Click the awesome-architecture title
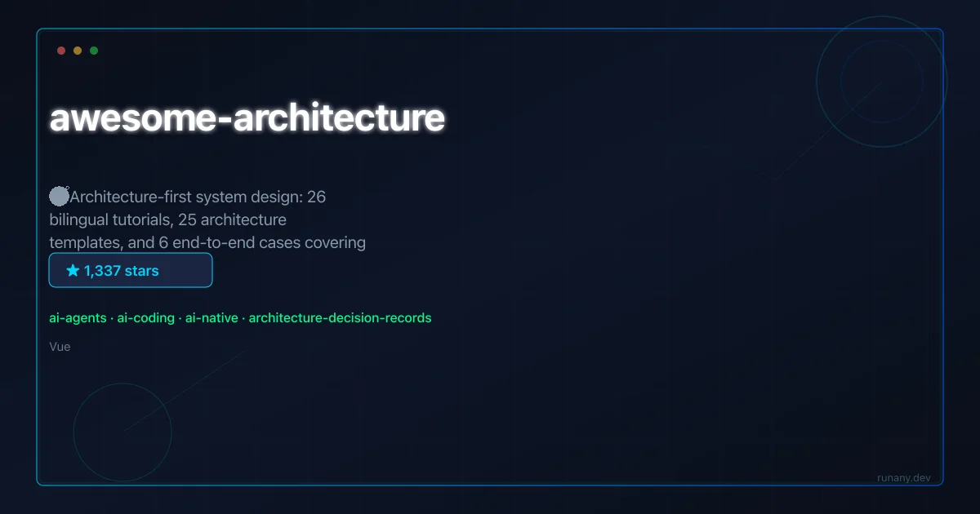 click(247, 118)
